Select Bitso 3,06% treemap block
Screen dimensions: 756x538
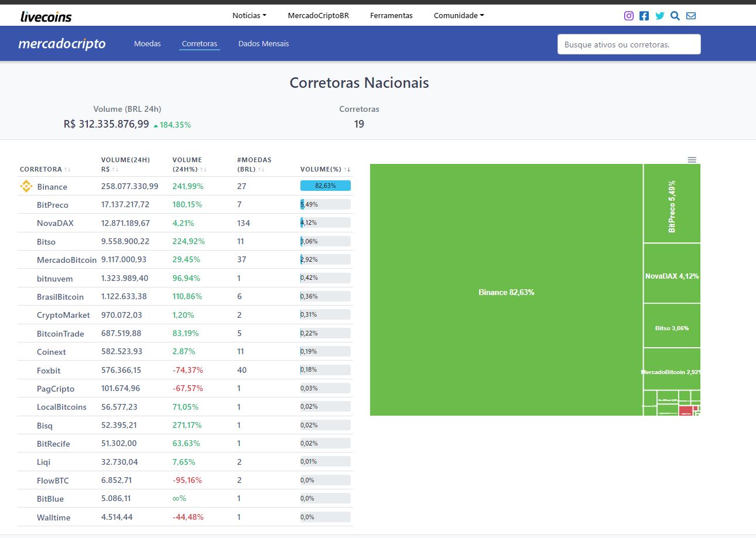672,325
